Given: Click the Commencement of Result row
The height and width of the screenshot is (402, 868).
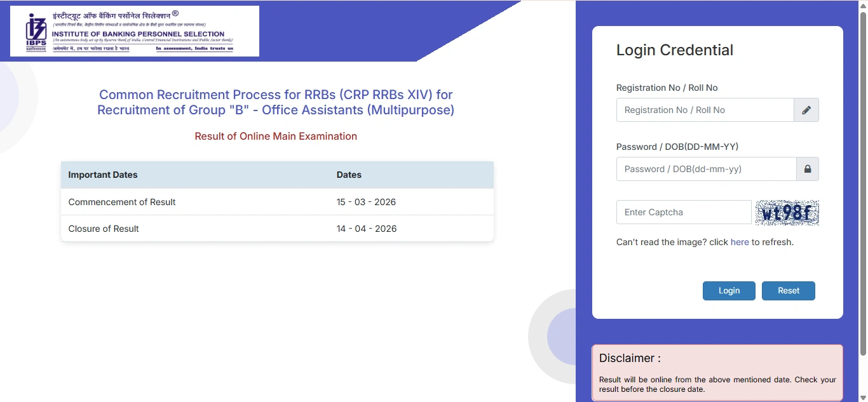Looking at the screenshot, I should pos(121,201).
